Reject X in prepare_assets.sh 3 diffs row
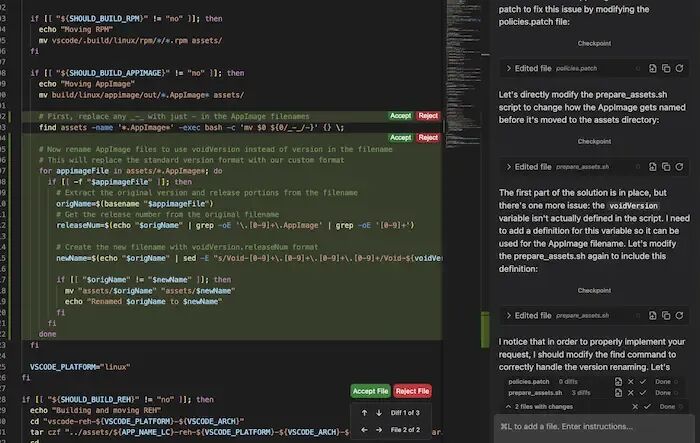The width and height of the screenshot is (700, 443). tap(630, 393)
